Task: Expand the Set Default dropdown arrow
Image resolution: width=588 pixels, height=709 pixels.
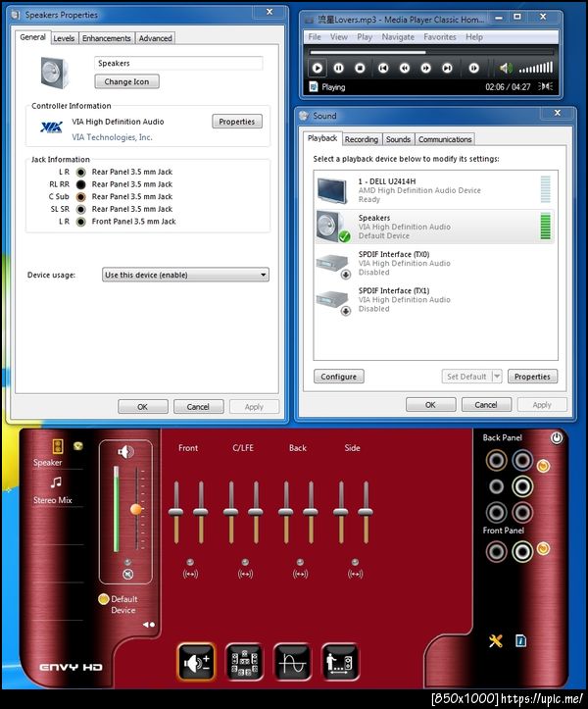Action: pyautogui.click(x=497, y=377)
